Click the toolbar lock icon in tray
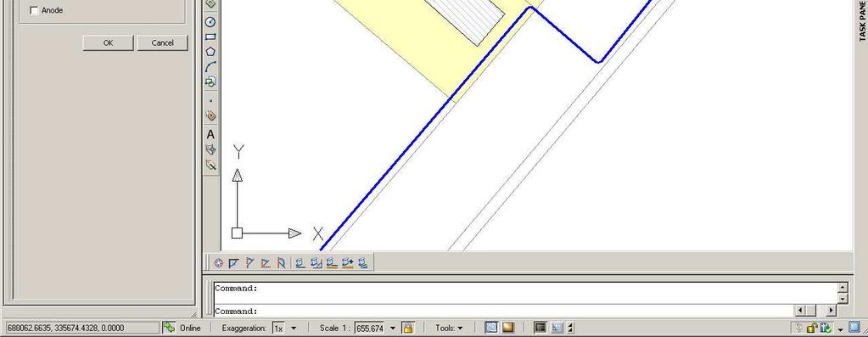868x337 pixels. click(812, 328)
